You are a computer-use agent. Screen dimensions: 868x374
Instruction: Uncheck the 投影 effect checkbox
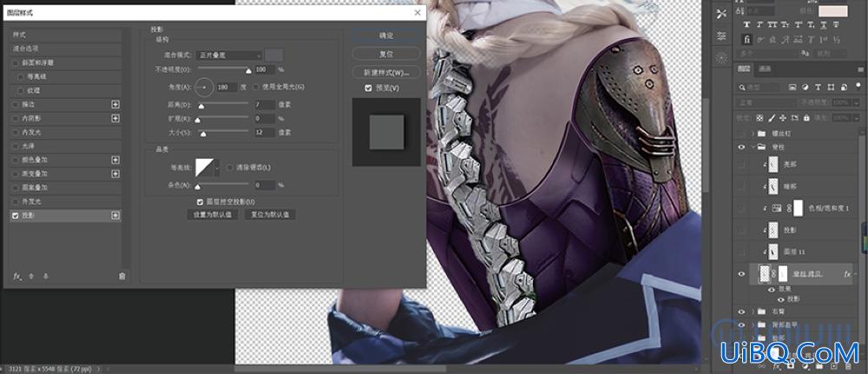[16, 216]
